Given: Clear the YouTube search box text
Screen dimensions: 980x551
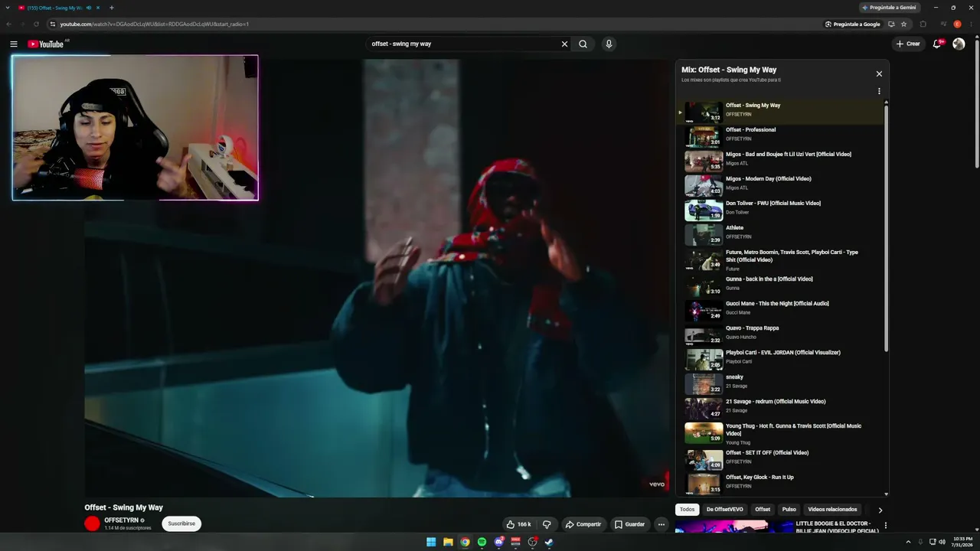Looking at the screenshot, I should pos(565,44).
